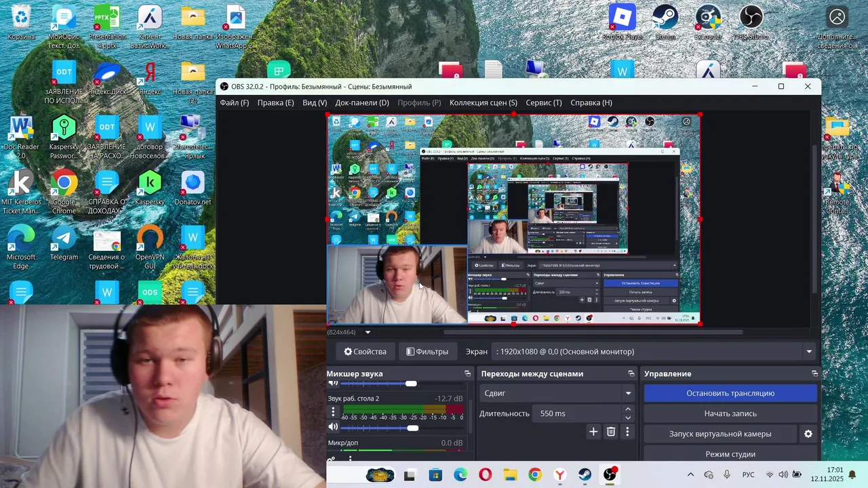The image size is (868, 488).
Task: Increase transition duration with up arrow
Action: click(627, 409)
